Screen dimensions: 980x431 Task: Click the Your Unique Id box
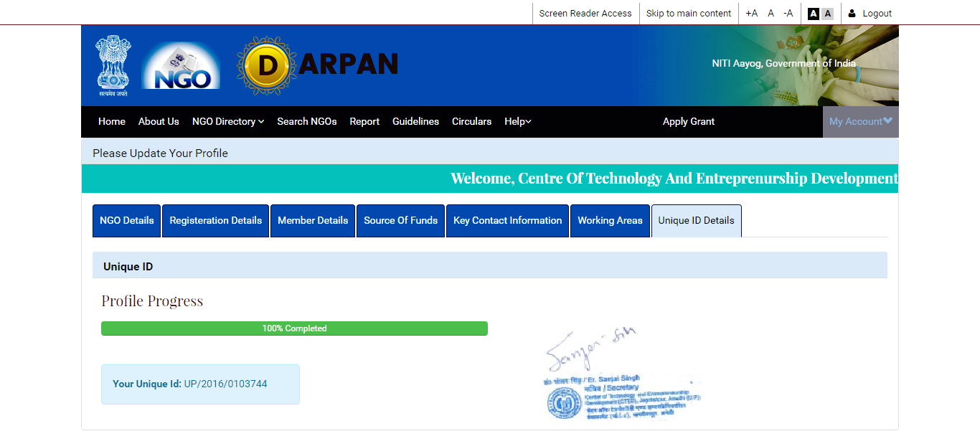pyautogui.click(x=200, y=384)
